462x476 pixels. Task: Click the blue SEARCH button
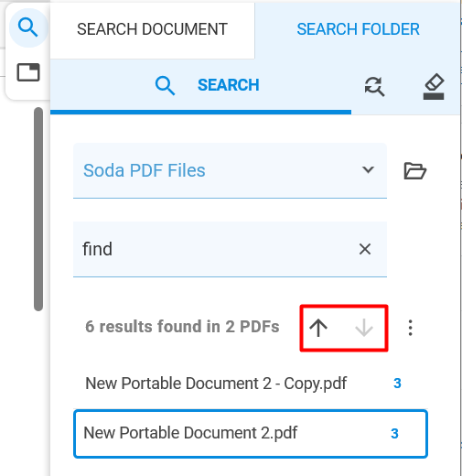pos(207,85)
